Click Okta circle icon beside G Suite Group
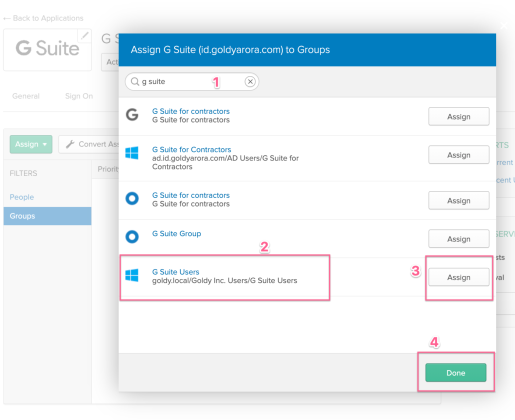The height and width of the screenshot is (420, 515). [x=132, y=237]
